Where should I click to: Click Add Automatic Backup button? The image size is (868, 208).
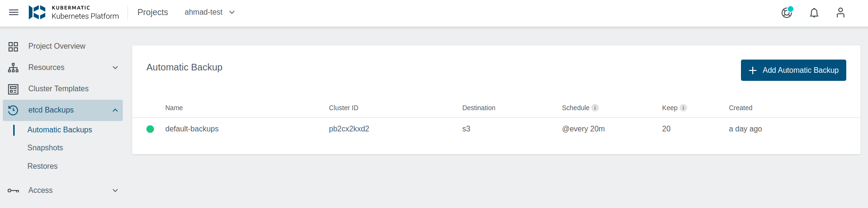[793, 70]
